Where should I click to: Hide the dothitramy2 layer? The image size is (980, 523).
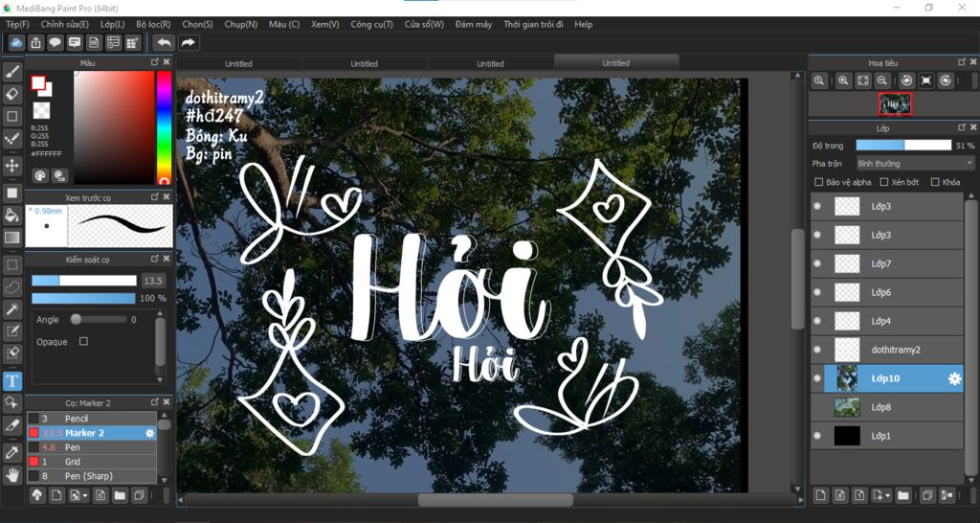(816, 350)
